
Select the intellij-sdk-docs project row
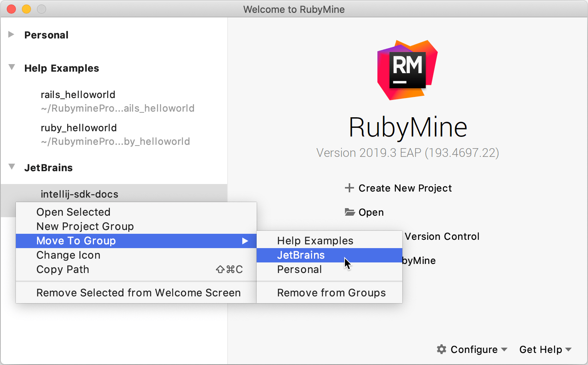coord(114,193)
